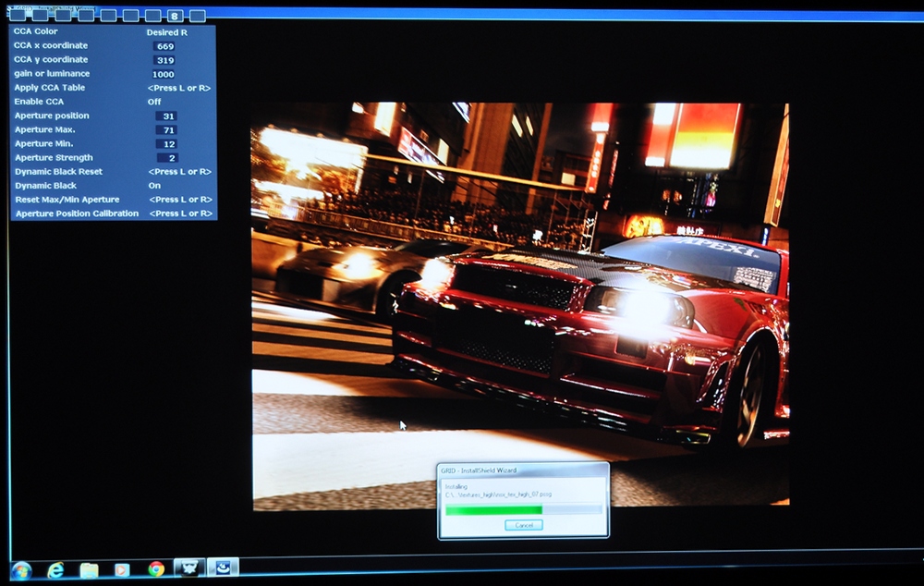Click 'Press L or R' beside Dynamic Black Reset
924x586 pixels.
coord(180,172)
